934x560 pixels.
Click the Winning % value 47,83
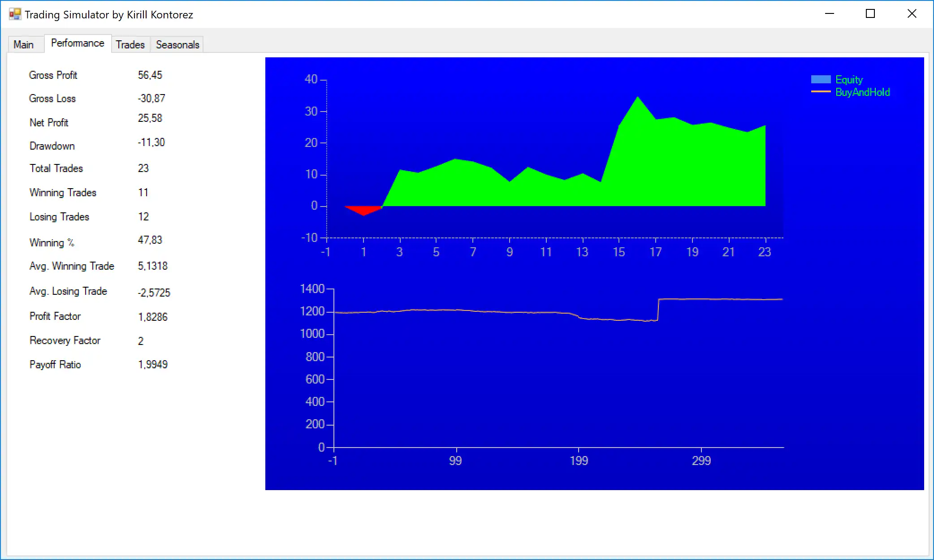(150, 240)
